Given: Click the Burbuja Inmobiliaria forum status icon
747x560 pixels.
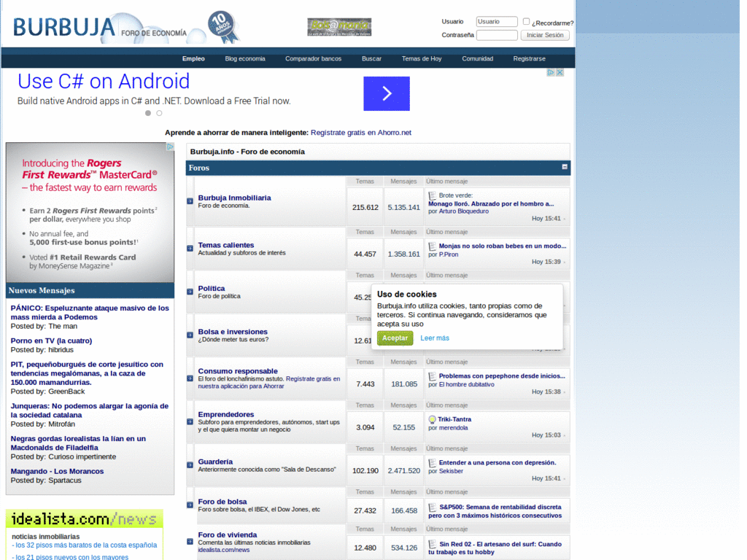Looking at the screenshot, I should click(x=190, y=201).
